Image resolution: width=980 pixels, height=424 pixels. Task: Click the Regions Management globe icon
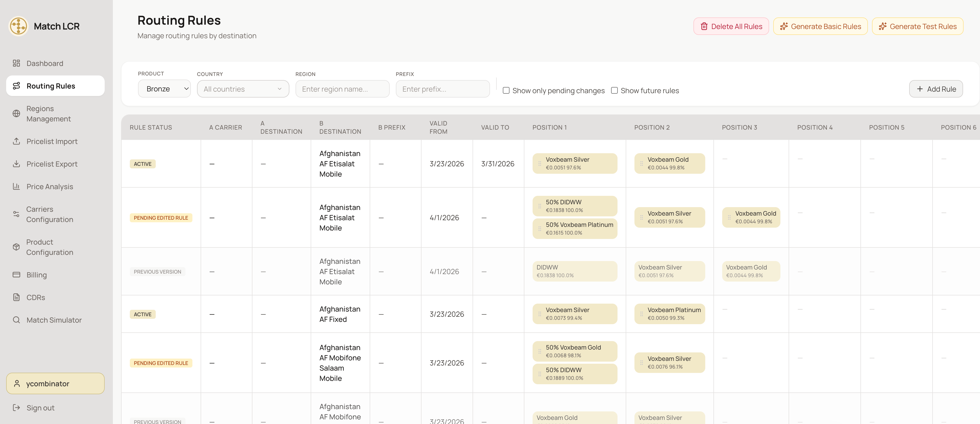point(16,113)
